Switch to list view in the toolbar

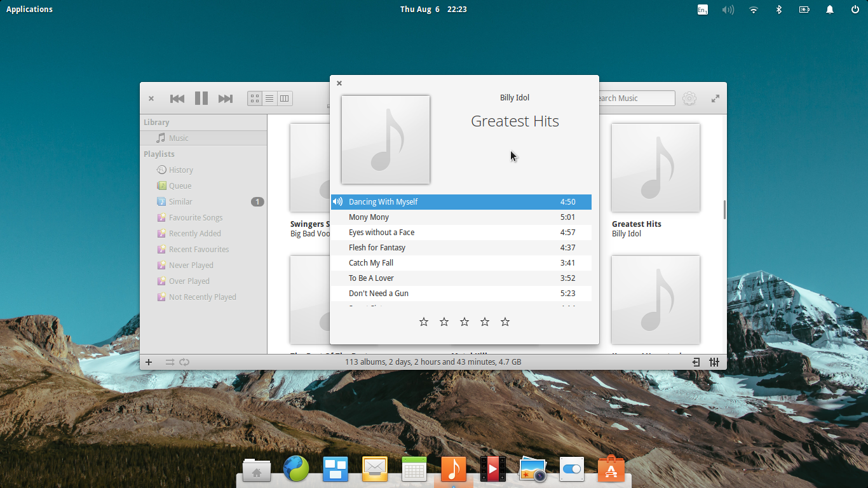coord(269,98)
